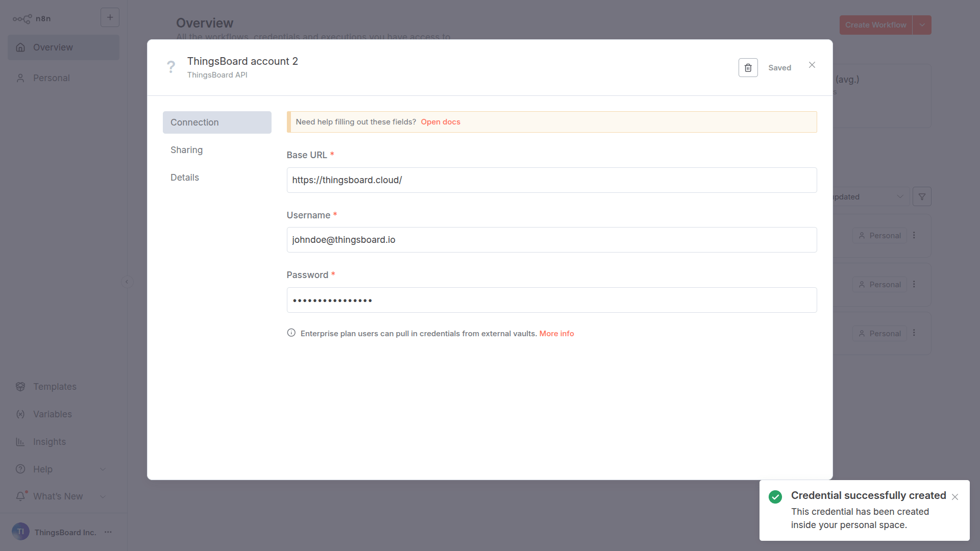Dismiss the success notification toast
The height and width of the screenshot is (551, 980).
[x=954, y=497]
